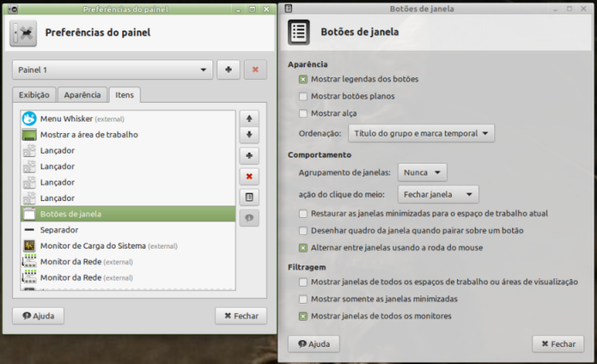Image resolution: width=597 pixels, height=364 pixels.
Task: Select Monitor de Carga do Sistema row
Action: 128,246
